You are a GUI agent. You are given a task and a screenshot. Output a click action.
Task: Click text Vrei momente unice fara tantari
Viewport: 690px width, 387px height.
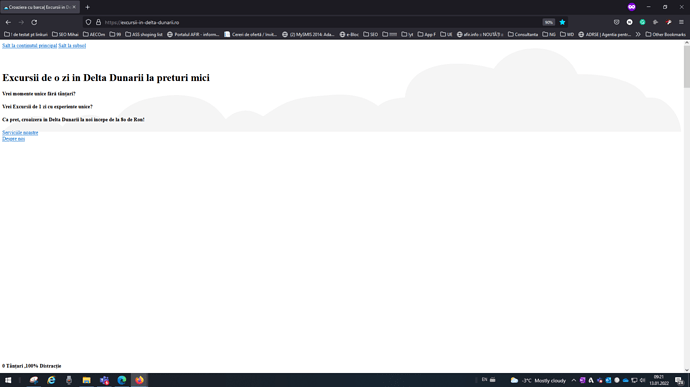tap(39, 94)
